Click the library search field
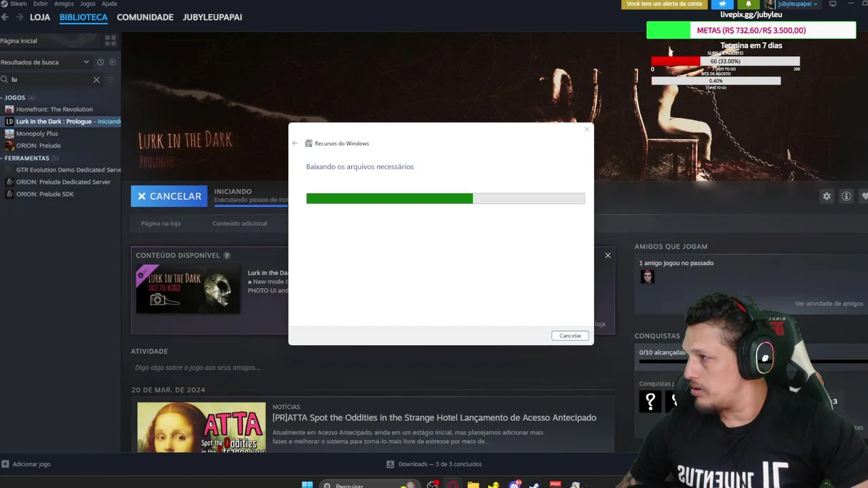Screen dimensions: 868x488 tap(51, 79)
